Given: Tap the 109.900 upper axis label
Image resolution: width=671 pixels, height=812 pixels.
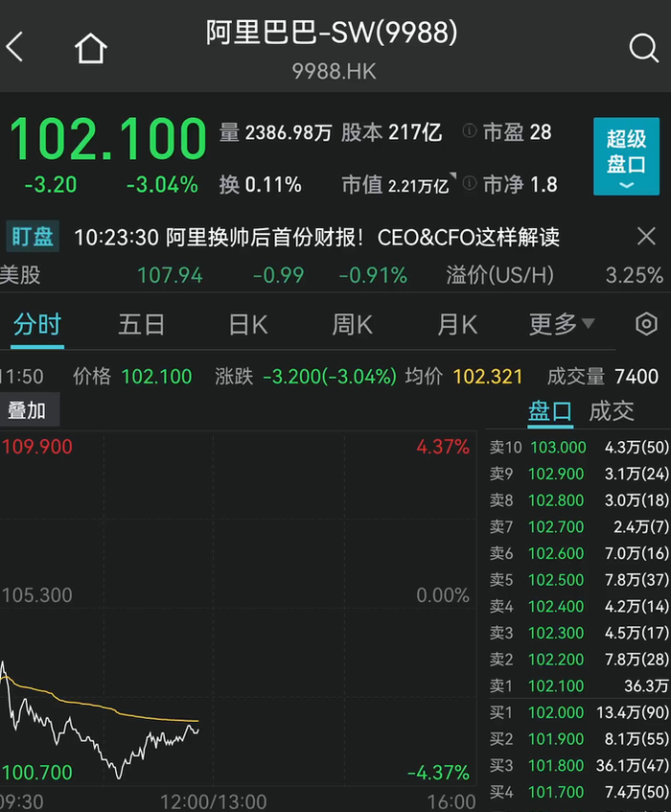Looking at the screenshot, I should [37, 447].
